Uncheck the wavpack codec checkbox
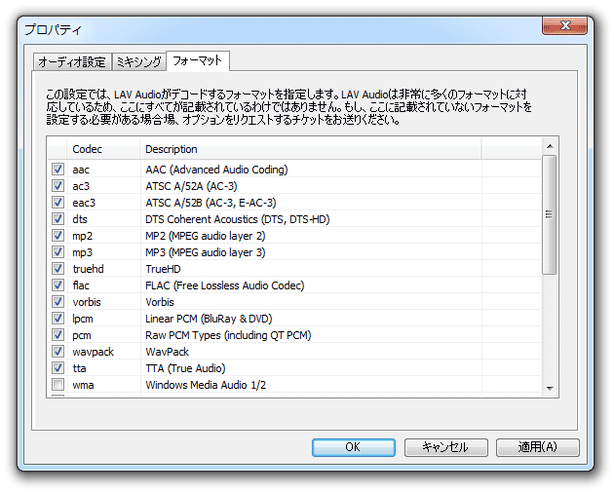The image size is (614, 493). point(58,351)
